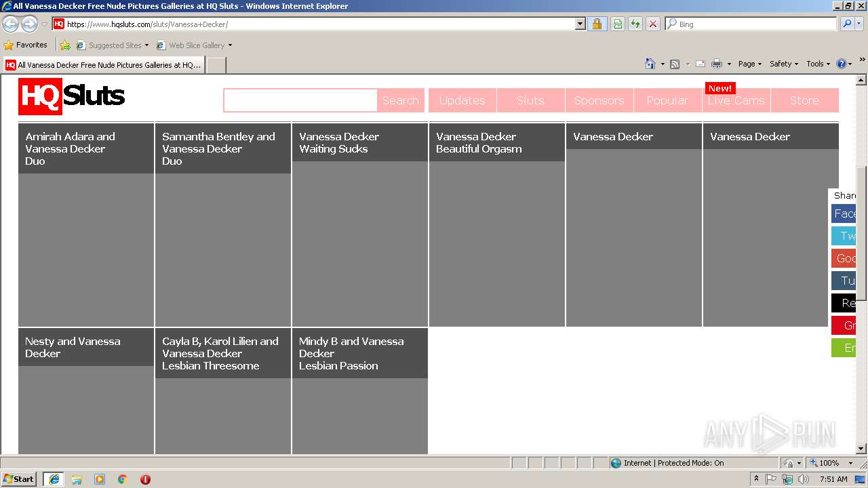Open the Safety menu dropdown
868x488 pixels.
pyautogui.click(x=784, y=64)
